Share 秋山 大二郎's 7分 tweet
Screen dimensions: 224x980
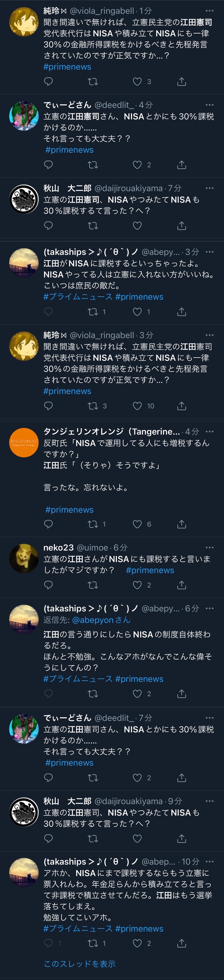[182, 226]
